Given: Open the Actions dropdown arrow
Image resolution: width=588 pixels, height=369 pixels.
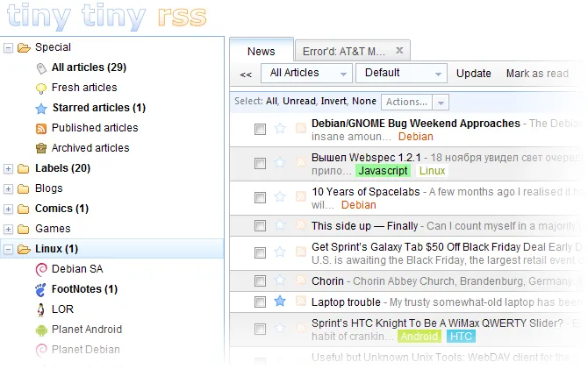Looking at the screenshot, I should click(441, 103).
